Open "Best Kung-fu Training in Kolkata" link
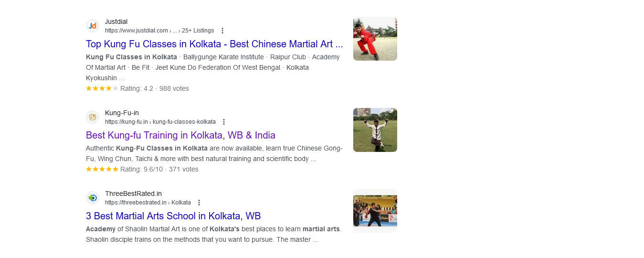Viewport: 644px width, 258px height. coord(180,135)
